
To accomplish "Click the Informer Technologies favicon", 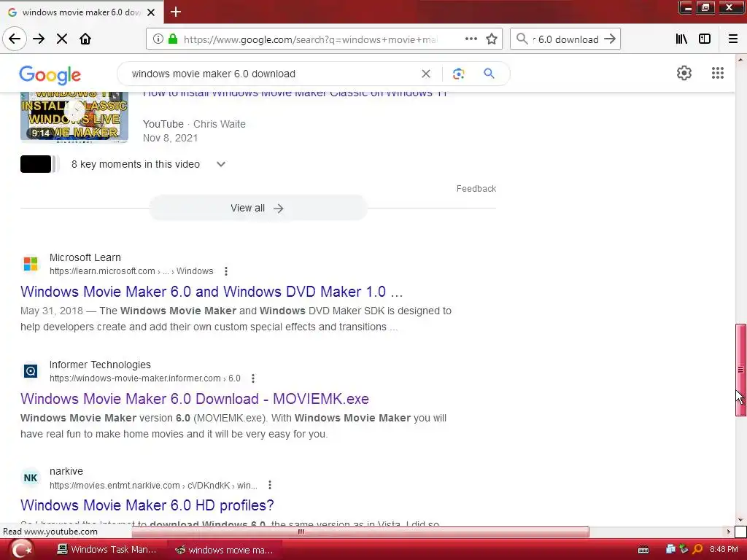I will (x=31, y=371).
